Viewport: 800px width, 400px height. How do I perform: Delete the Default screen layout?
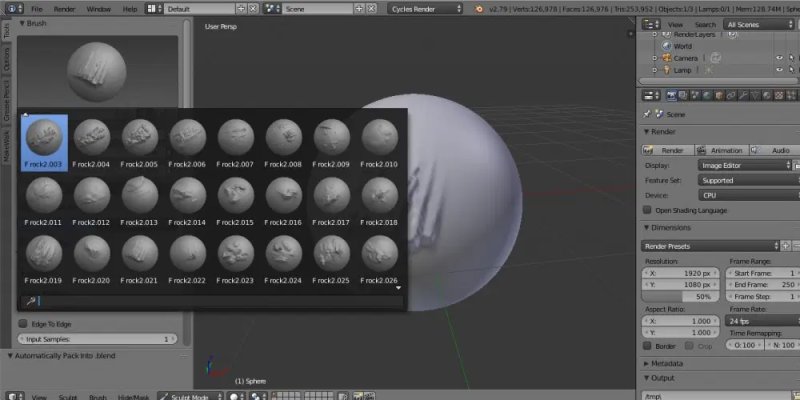[x=253, y=9]
